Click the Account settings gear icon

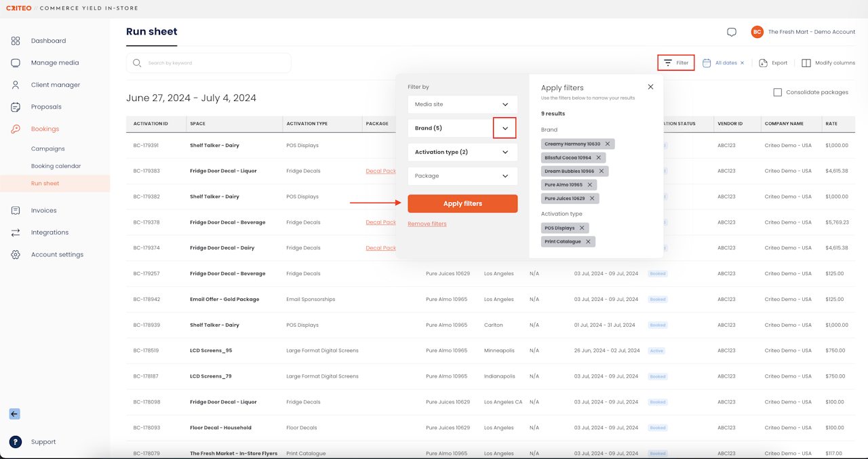click(x=16, y=255)
